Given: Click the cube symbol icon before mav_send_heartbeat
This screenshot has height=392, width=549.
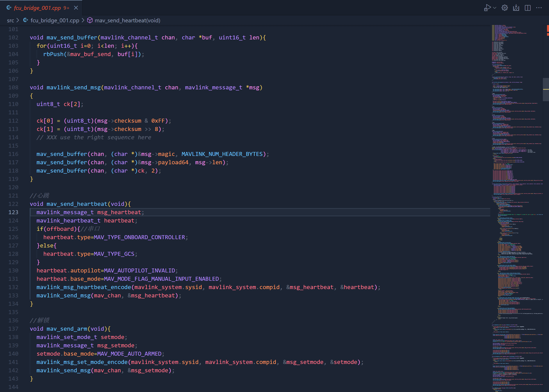Looking at the screenshot, I should [x=90, y=20].
